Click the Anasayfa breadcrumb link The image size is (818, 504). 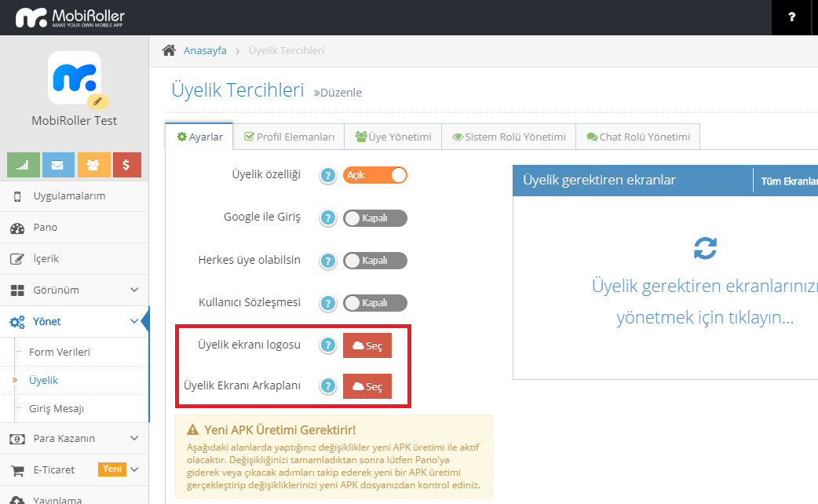tap(205, 50)
